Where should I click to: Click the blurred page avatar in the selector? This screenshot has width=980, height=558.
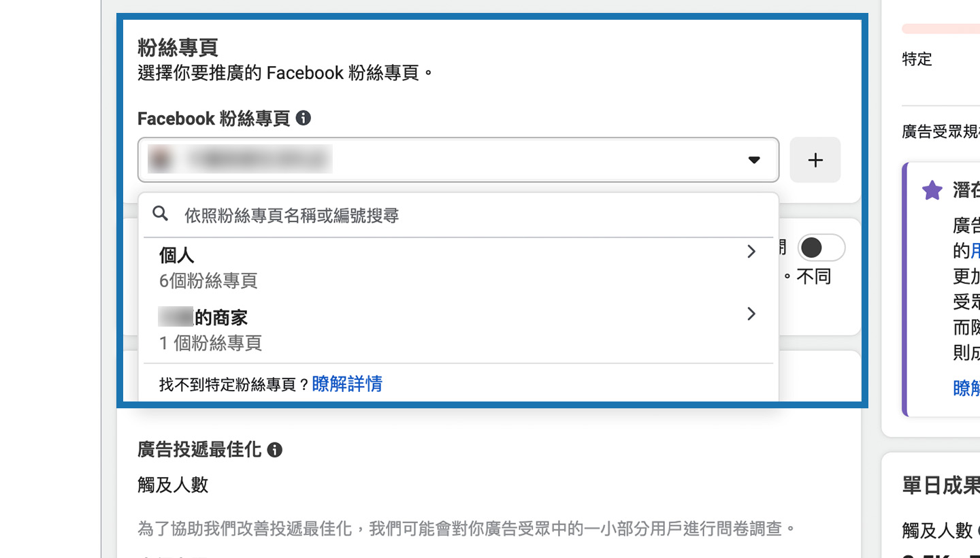(161, 160)
